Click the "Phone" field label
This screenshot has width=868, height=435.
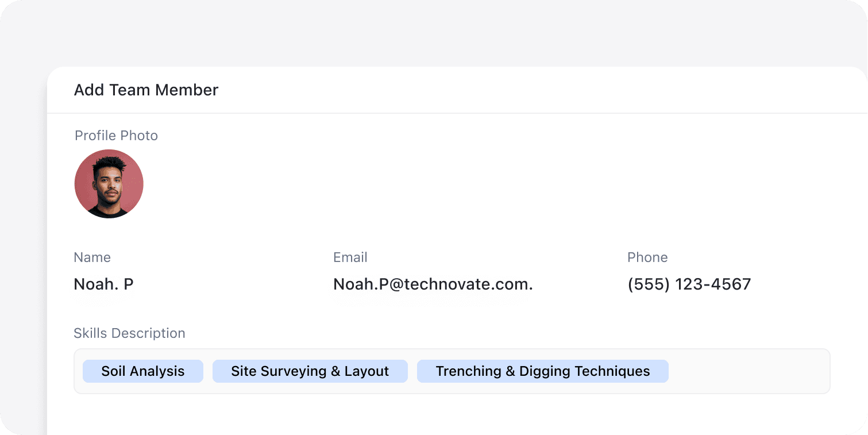pyautogui.click(x=647, y=257)
